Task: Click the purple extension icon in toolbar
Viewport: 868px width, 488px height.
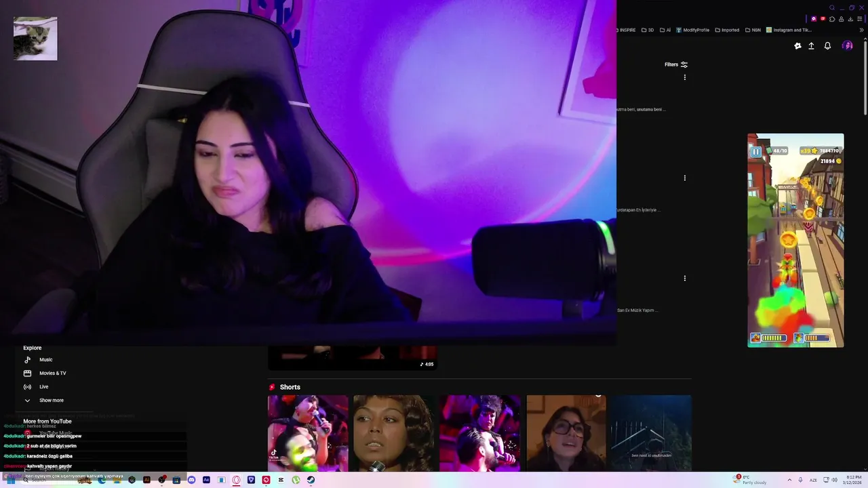Action: (814, 19)
